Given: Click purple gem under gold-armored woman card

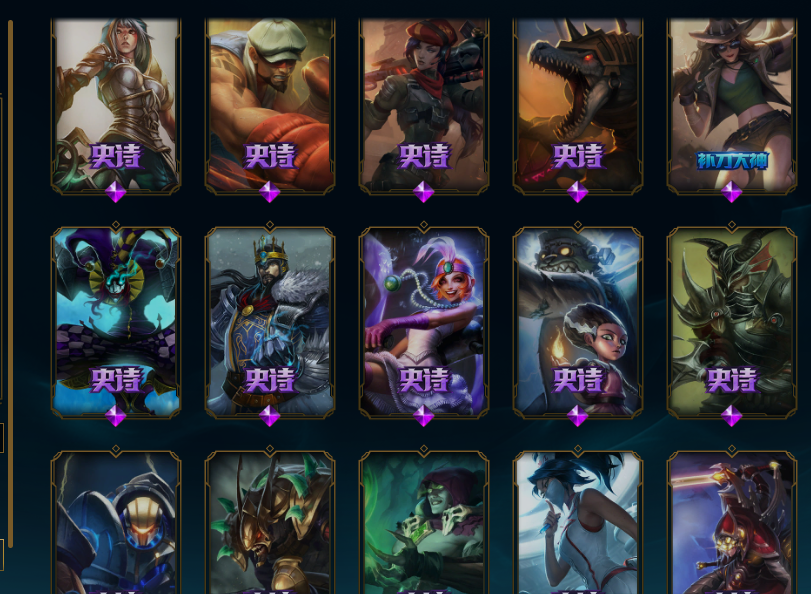Looking at the screenshot, I should [115, 192].
